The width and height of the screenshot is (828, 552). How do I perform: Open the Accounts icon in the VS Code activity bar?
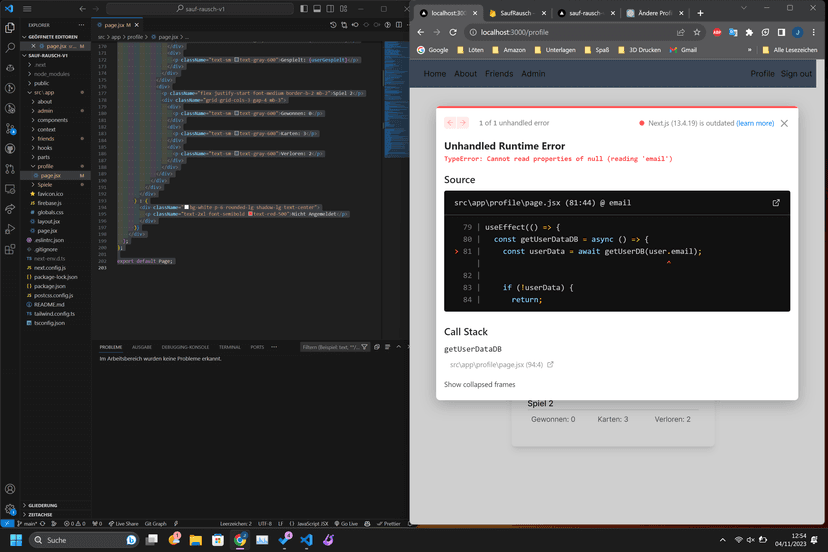(10, 489)
